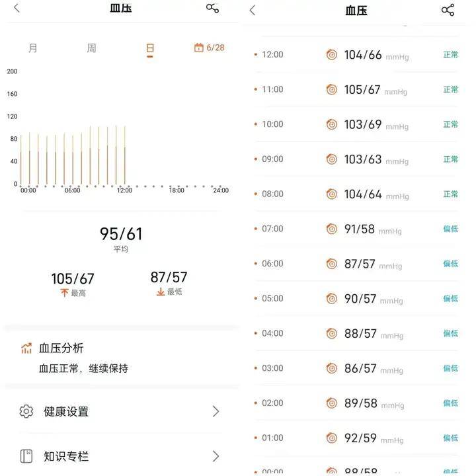The height and width of the screenshot is (476, 476).
Task: Open the 09:00 103/63 reading entry
Action: pos(356,159)
